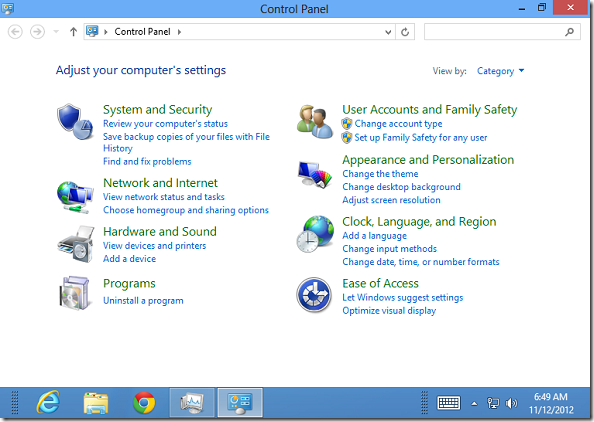
Task: Click the Programs disc box icon
Action: click(x=75, y=293)
